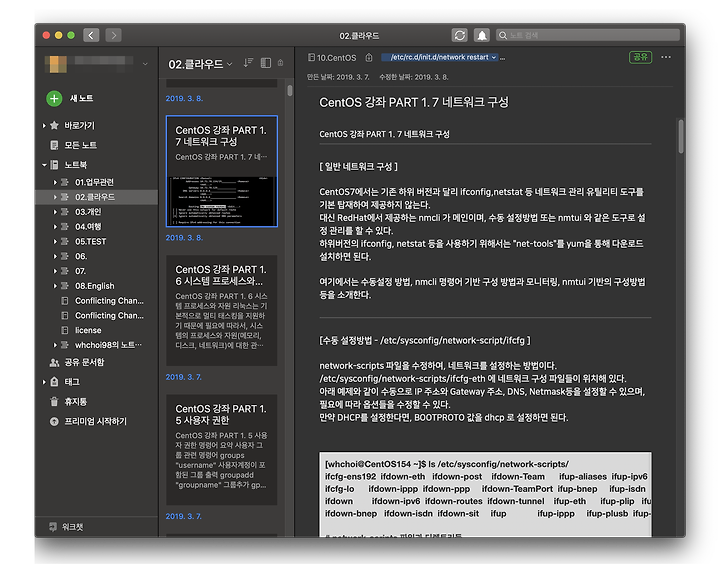Click the note title CentOS 강좌 PART 1. 7
The width and height of the screenshot is (720, 583).
414,102
